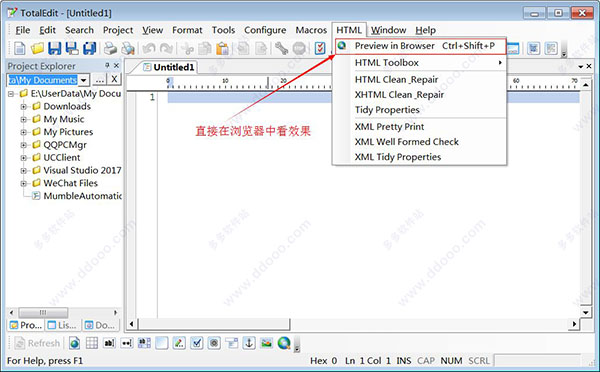Expand the My Music folder node
This screenshot has width=600, height=372.
tap(23, 119)
